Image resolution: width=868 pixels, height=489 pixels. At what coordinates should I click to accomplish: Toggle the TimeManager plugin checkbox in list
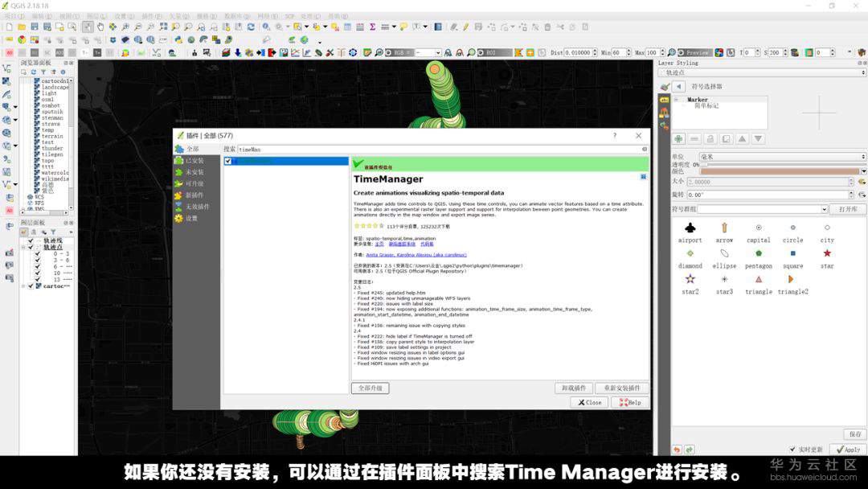[228, 161]
